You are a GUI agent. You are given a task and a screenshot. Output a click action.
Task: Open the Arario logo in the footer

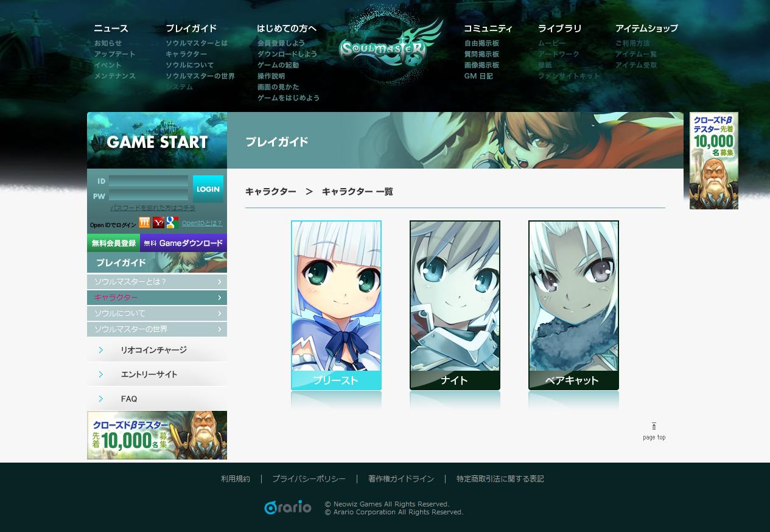[x=287, y=507]
